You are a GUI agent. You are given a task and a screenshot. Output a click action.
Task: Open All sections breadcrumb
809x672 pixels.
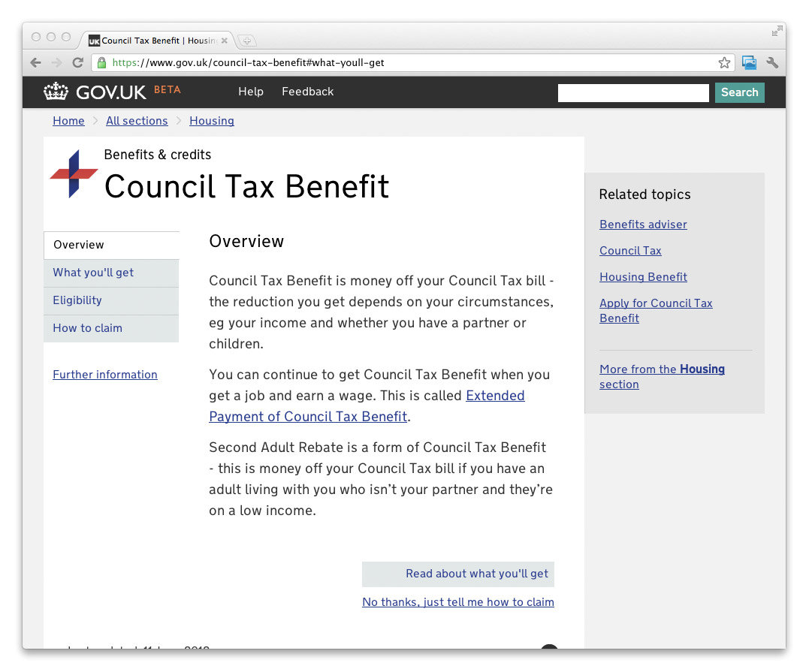click(137, 121)
